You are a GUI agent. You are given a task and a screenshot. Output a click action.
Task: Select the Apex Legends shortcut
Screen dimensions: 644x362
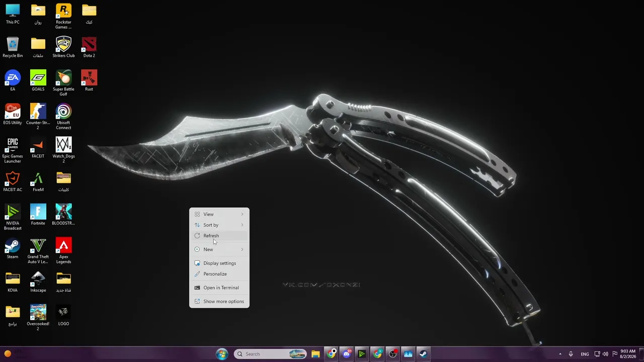pos(63,251)
